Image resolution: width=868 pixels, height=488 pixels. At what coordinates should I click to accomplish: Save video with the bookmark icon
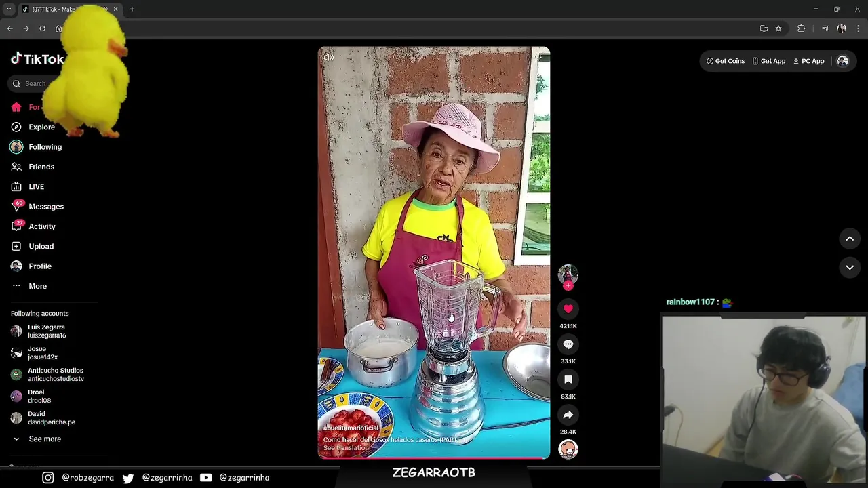point(568,380)
